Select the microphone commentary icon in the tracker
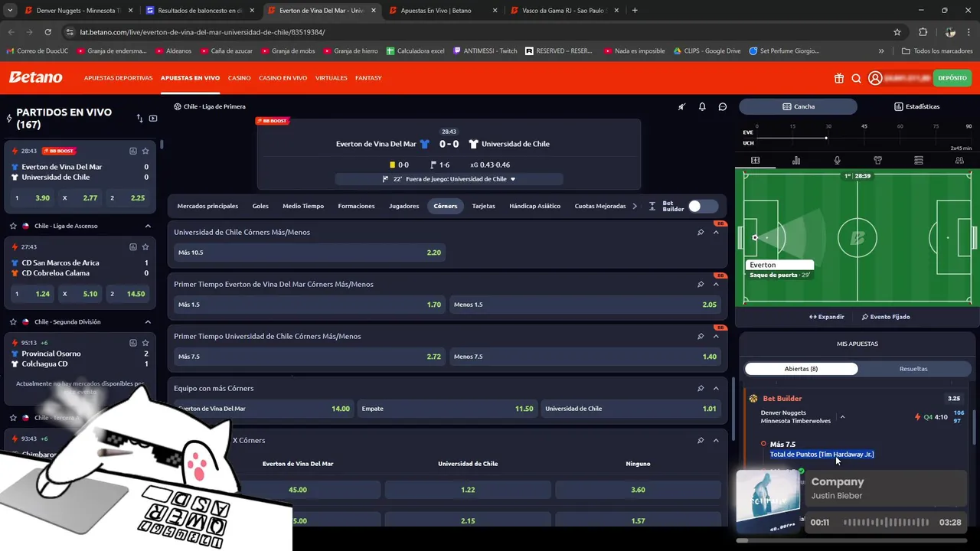 (x=837, y=160)
